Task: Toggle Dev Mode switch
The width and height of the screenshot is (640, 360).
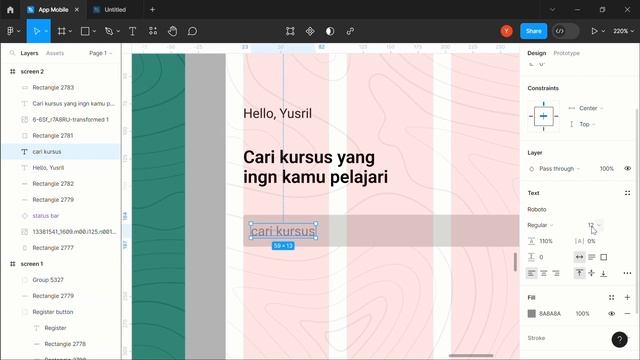Action: coord(565,31)
